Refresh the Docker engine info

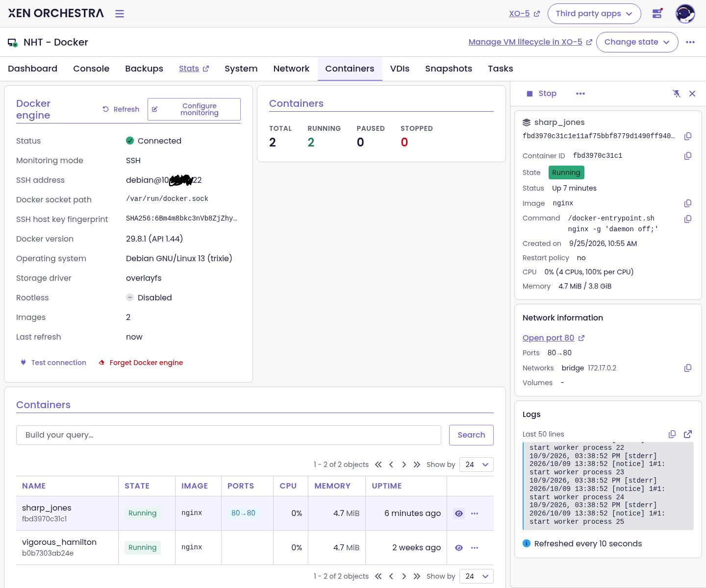pos(121,109)
